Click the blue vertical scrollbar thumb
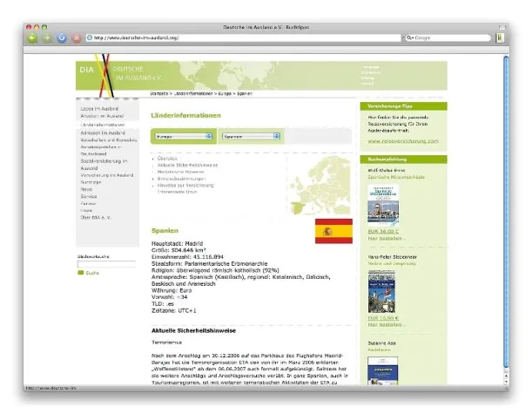The width and height of the screenshot is (532, 414). click(x=506, y=211)
